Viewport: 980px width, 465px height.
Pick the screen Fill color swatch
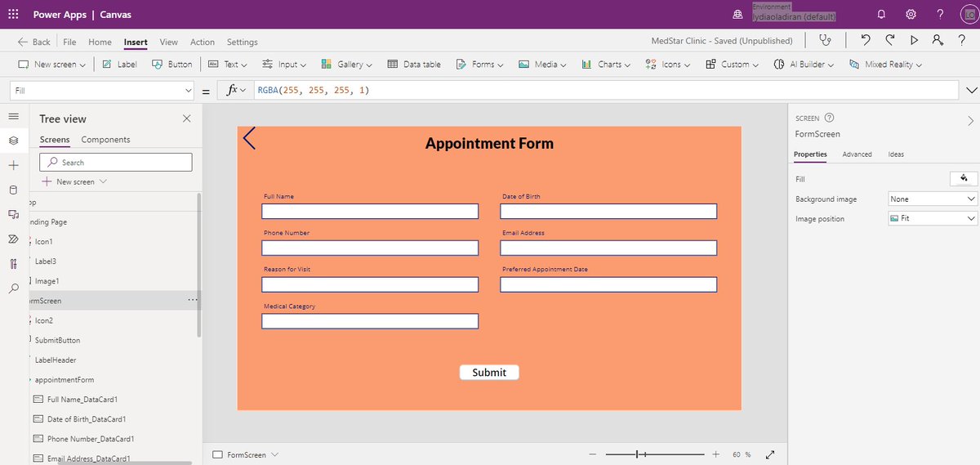(x=964, y=179)
